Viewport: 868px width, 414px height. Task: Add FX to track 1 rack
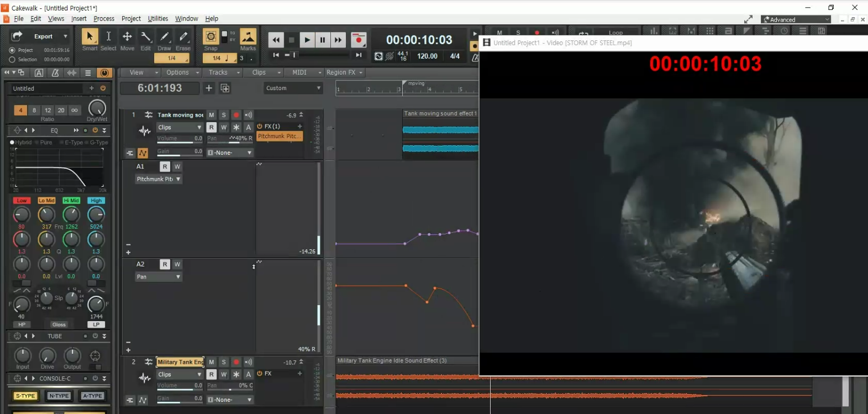click(299, 126)
